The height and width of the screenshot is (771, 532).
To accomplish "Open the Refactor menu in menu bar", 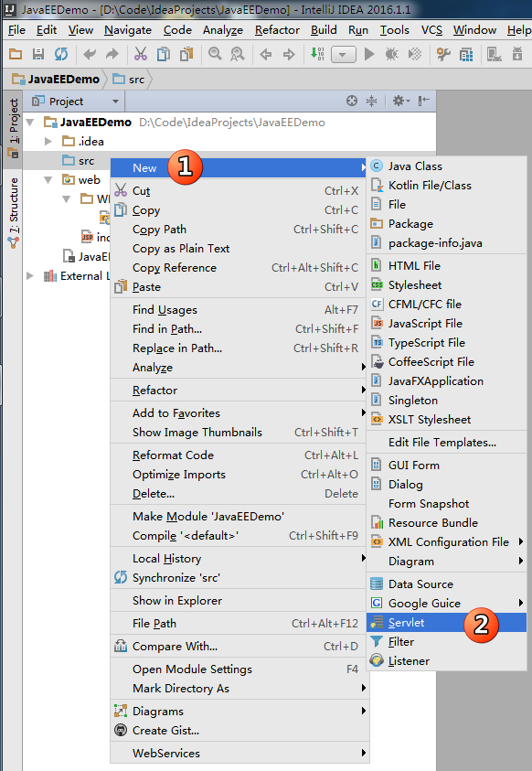I will click(277, 30).
